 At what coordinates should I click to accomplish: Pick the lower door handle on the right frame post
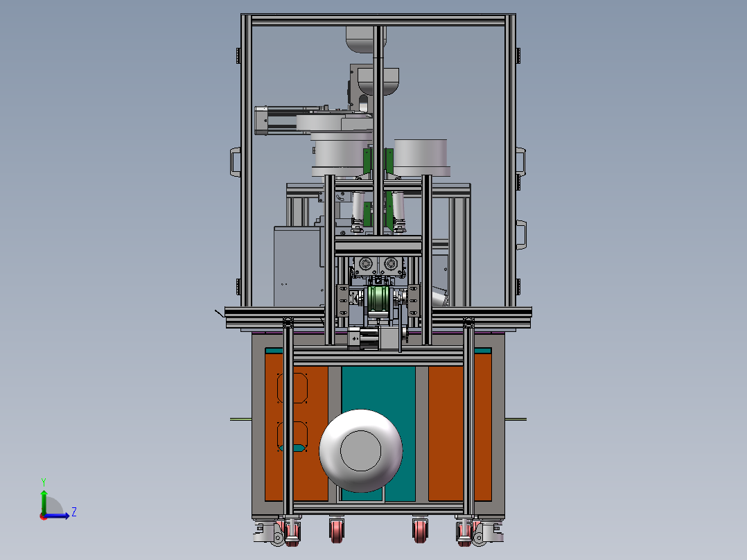pyautogui.click(x=522, y=234)
